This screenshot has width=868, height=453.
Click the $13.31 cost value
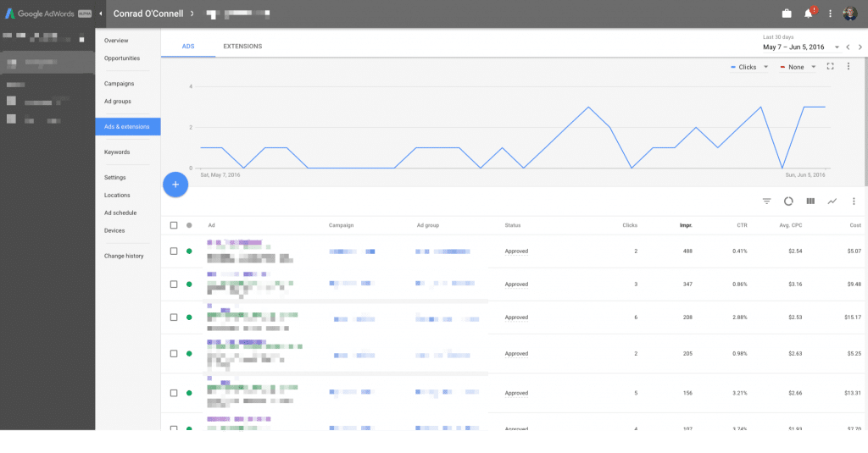(x=853, y=393)
